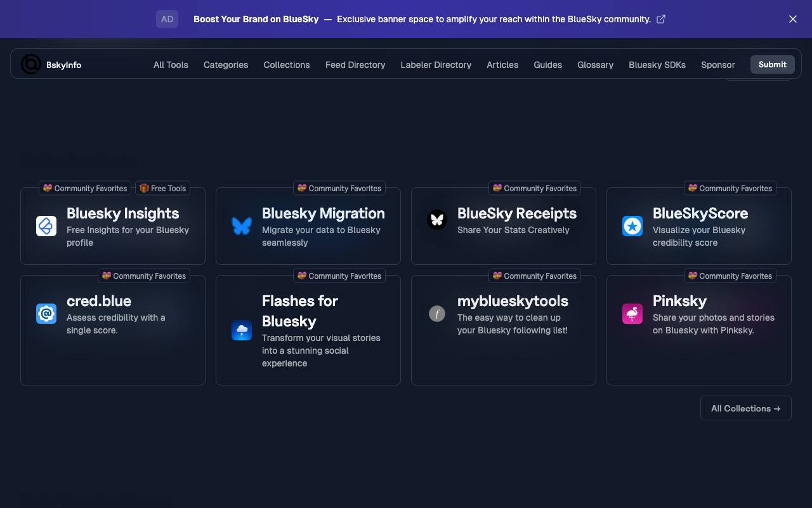Go to Feed Directory
The height and width of the screenshot is (508, 812).
tap(355, 65)
